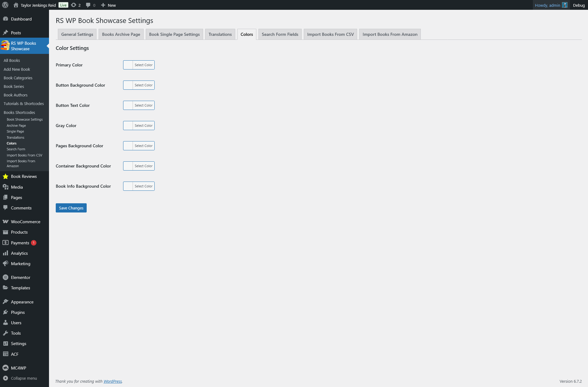This screenshot has width=588, height=387.
Task: Open Search Form Fields tab
Action: tap(280, 34)
